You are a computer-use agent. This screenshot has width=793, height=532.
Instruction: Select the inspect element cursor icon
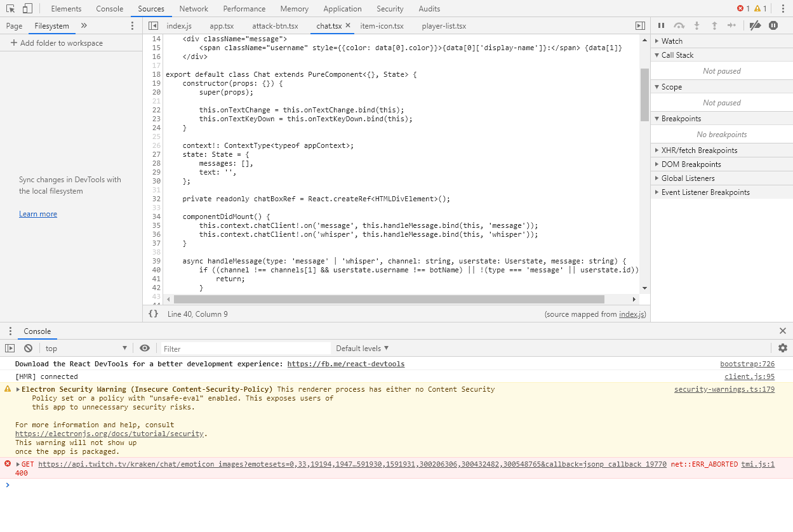pos(9,8)
